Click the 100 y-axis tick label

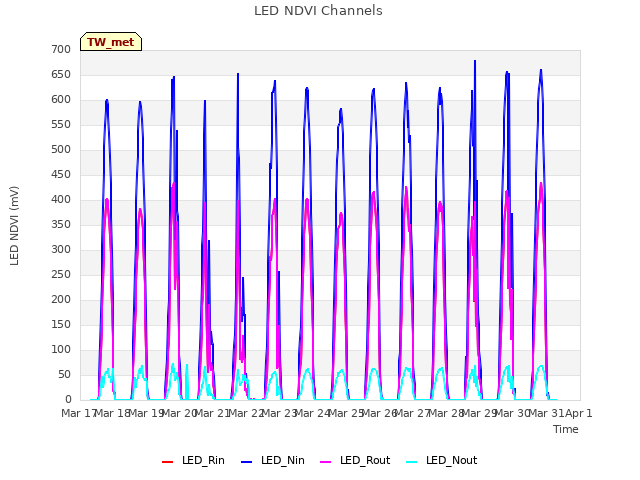pos(61,349)
